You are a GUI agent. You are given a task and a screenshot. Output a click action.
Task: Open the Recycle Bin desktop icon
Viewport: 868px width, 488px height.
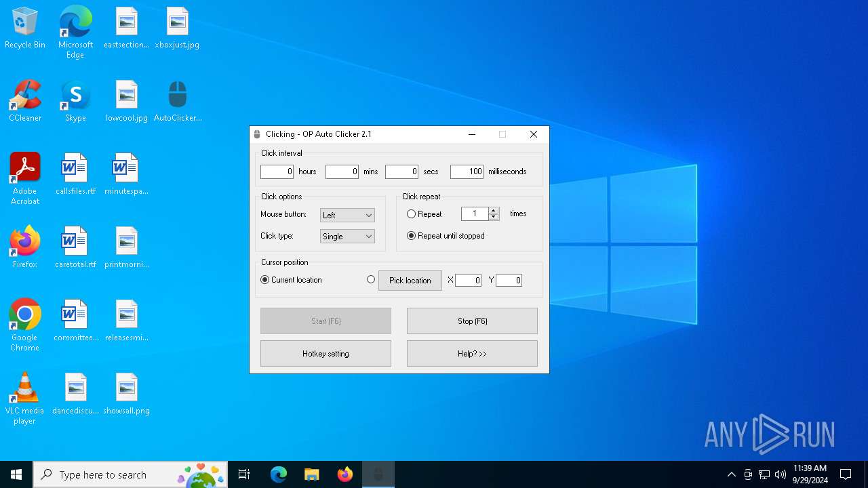click(25, 28)
